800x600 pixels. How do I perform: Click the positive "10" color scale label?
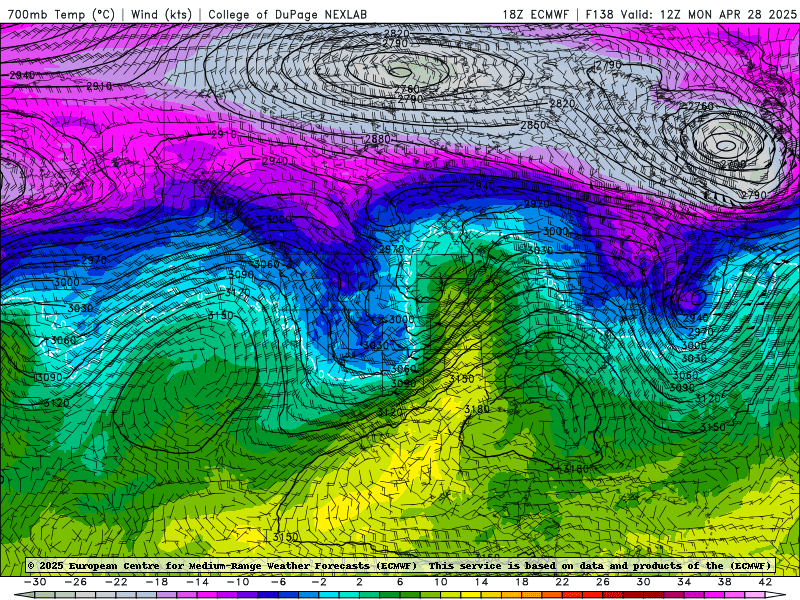440,582
